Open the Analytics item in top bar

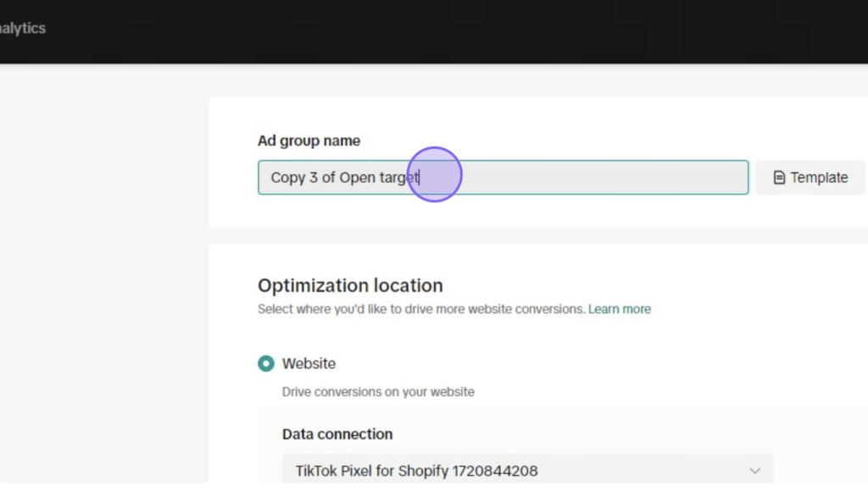pyautogui.click(x=23, y=28)
